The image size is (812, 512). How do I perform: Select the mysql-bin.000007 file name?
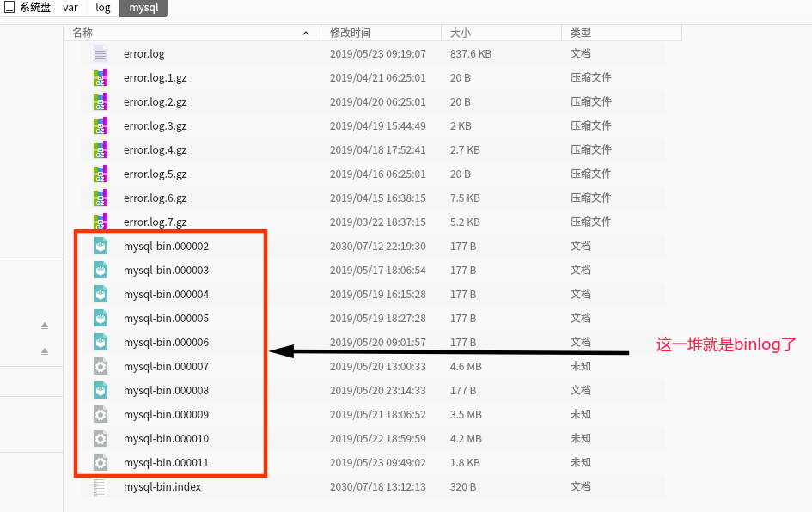pos(166,367)
